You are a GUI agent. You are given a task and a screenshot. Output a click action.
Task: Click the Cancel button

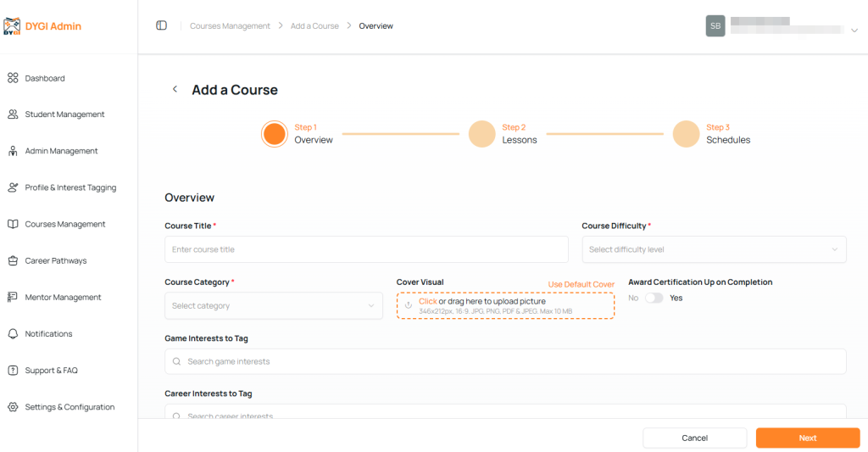tap(694, 438)
